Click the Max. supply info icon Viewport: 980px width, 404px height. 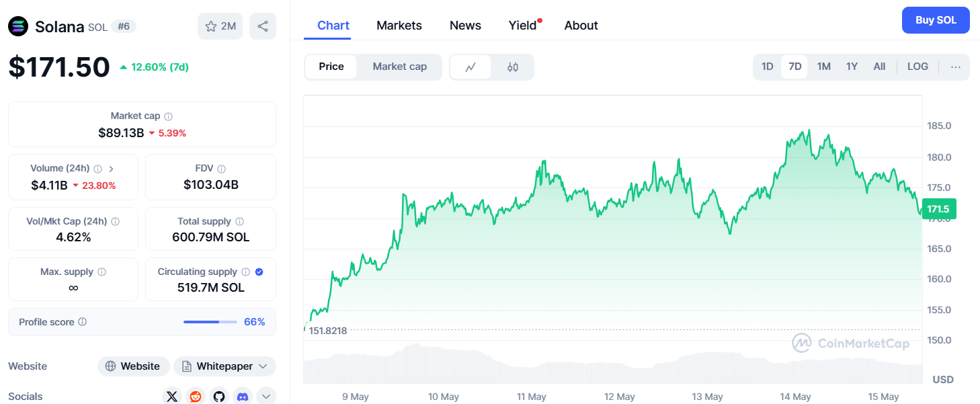click(x=102, y=272)
